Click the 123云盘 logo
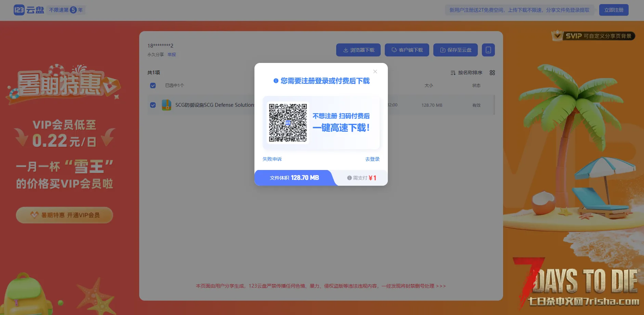644x315 pixels. click(x=29, y=10)
